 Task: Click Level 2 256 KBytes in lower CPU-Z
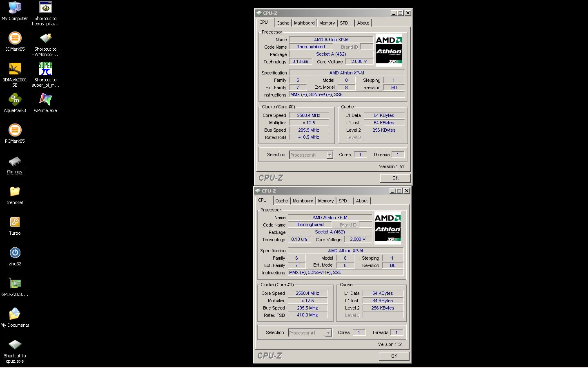pos(383,308)
